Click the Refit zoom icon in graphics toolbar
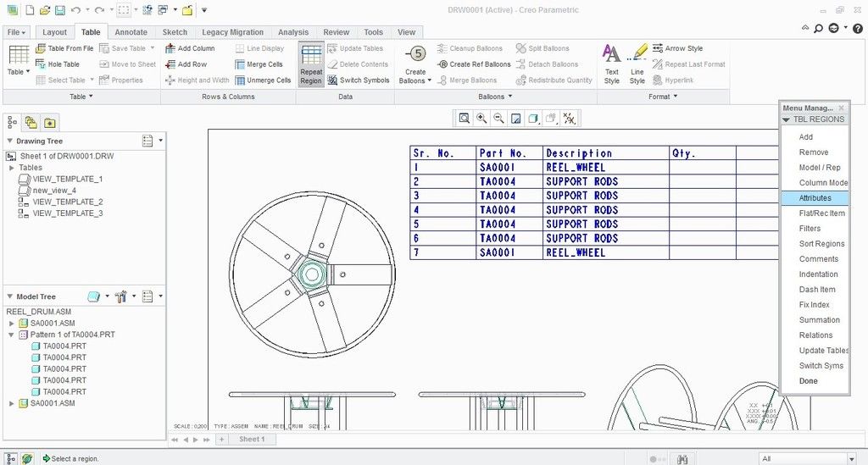Image resolution: width=868 pixels, height=465 pixels. (x=465, y=119)
